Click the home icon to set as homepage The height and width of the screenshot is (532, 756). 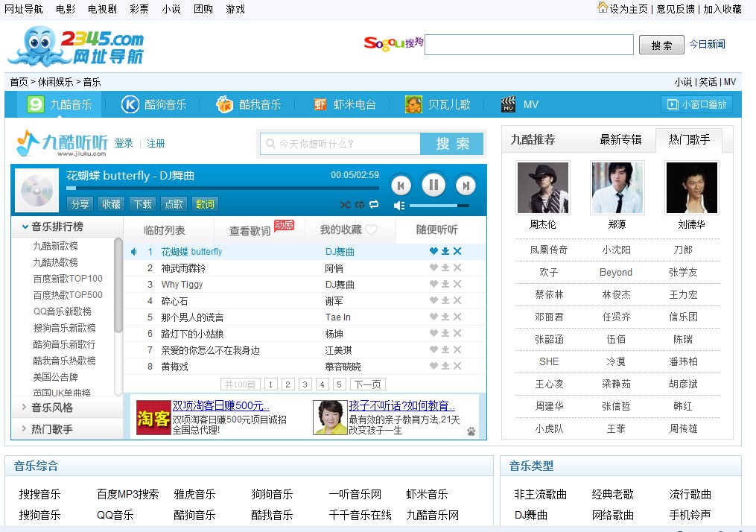603,7
